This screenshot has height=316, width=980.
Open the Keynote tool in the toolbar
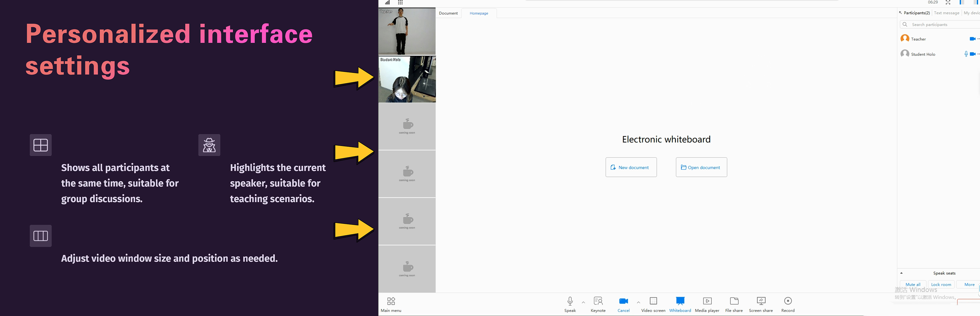pyautogui.click(x=598, y=301)
